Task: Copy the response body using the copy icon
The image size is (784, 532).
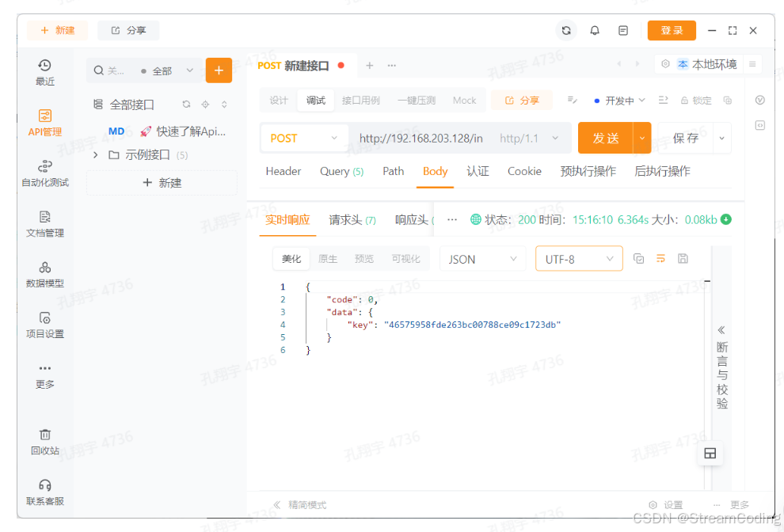Action: tap(639, 258)
